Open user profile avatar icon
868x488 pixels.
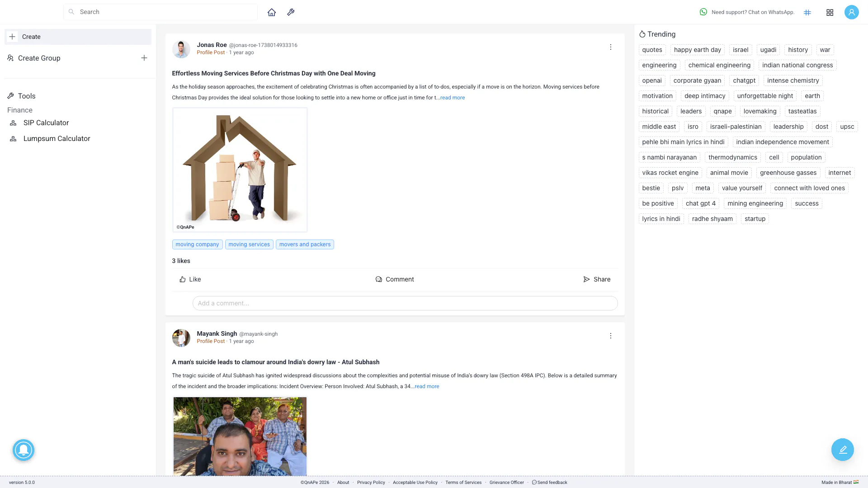[851, 12]
